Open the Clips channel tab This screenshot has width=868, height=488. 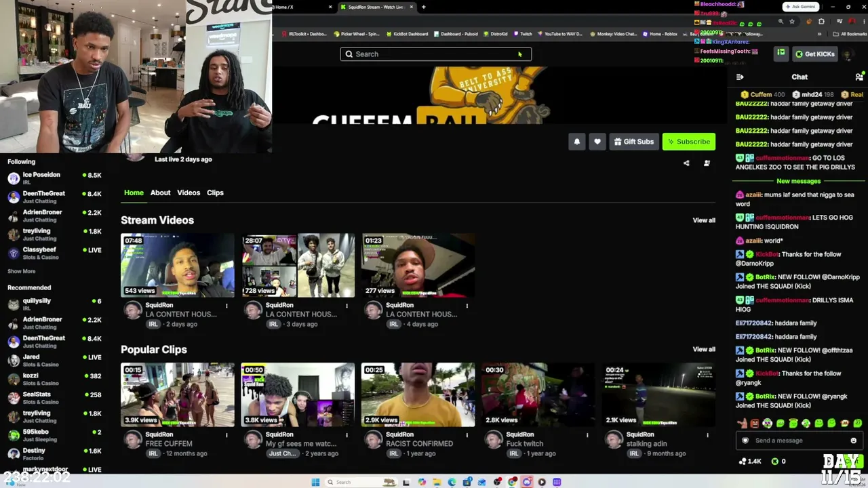(x=215, y=192)
